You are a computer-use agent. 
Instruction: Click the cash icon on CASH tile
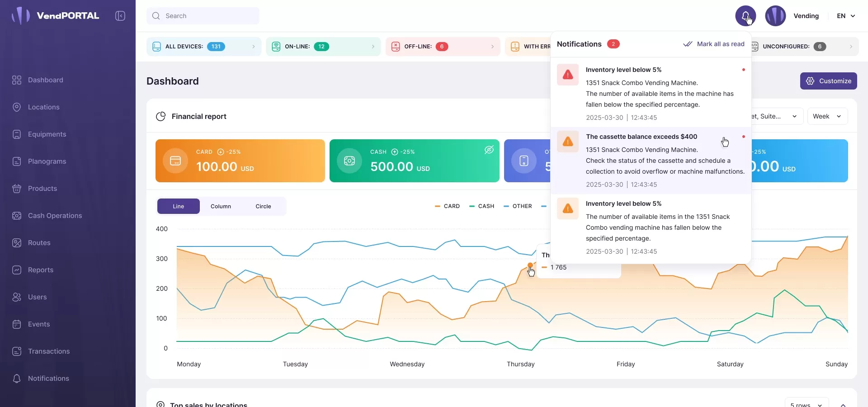coord(349,161)
